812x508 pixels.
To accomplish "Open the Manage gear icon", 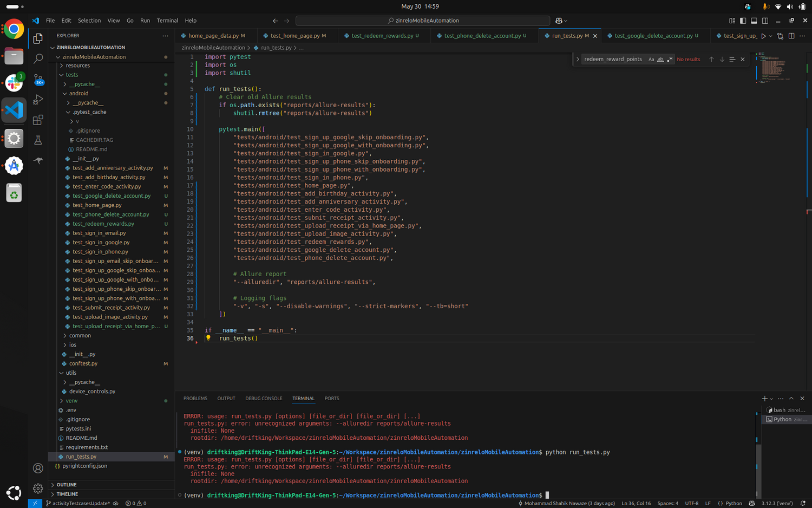I will (38, 489).
